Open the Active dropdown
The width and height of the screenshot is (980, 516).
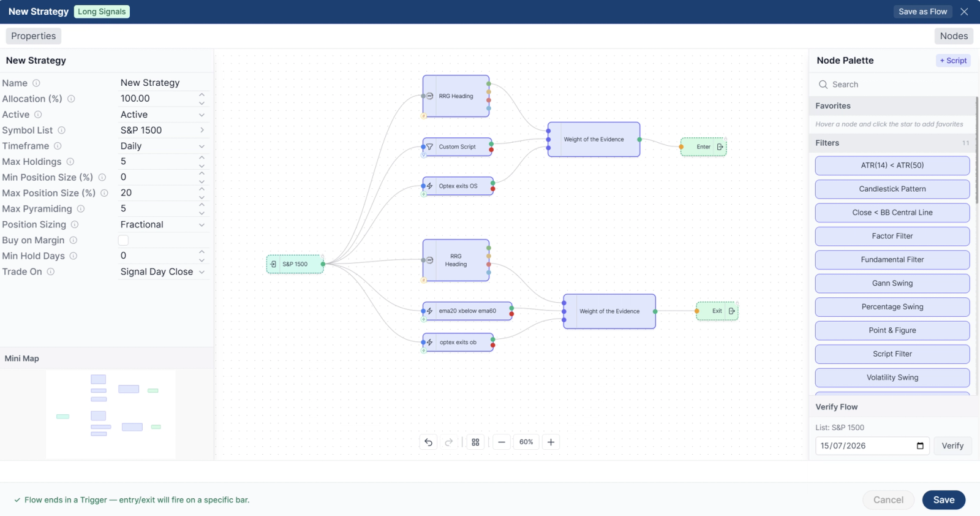[164, 115]
